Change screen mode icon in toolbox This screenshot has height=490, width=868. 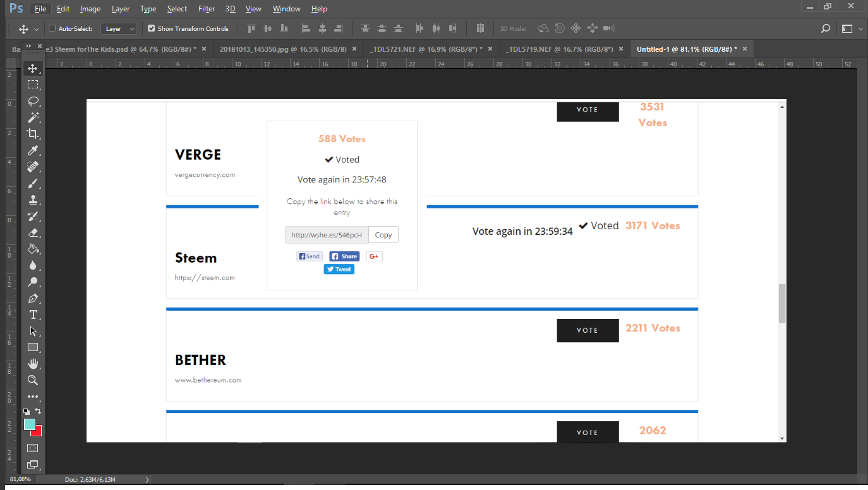tap(33, 465)
